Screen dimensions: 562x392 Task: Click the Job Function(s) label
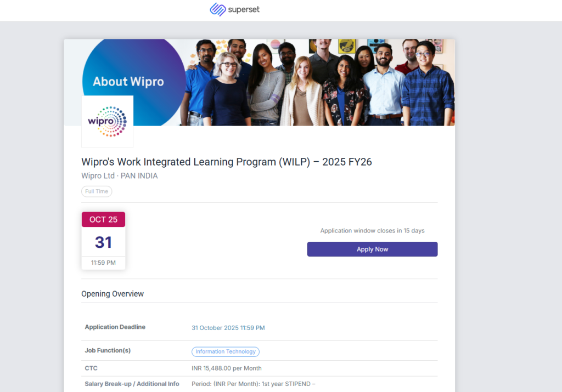pos(105,350)
